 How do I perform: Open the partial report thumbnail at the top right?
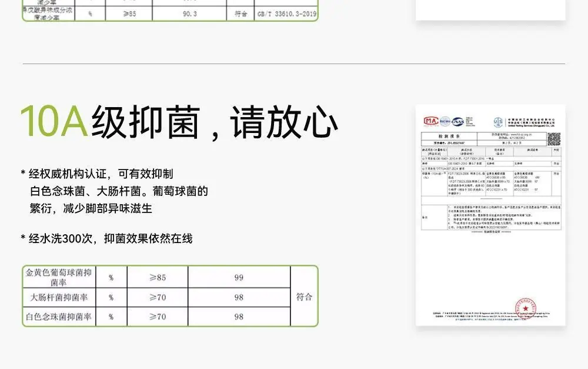pyautogui.click(x=490, y=10)
